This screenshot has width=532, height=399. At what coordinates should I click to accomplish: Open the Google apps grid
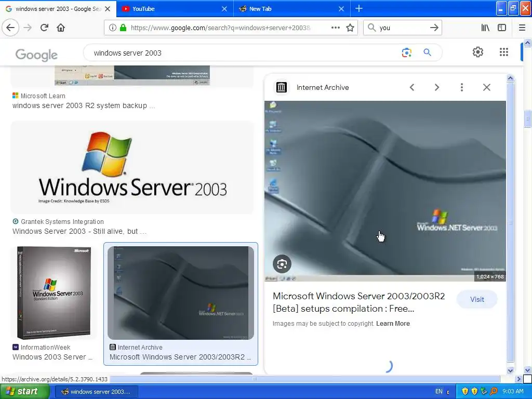click(504, 52)
